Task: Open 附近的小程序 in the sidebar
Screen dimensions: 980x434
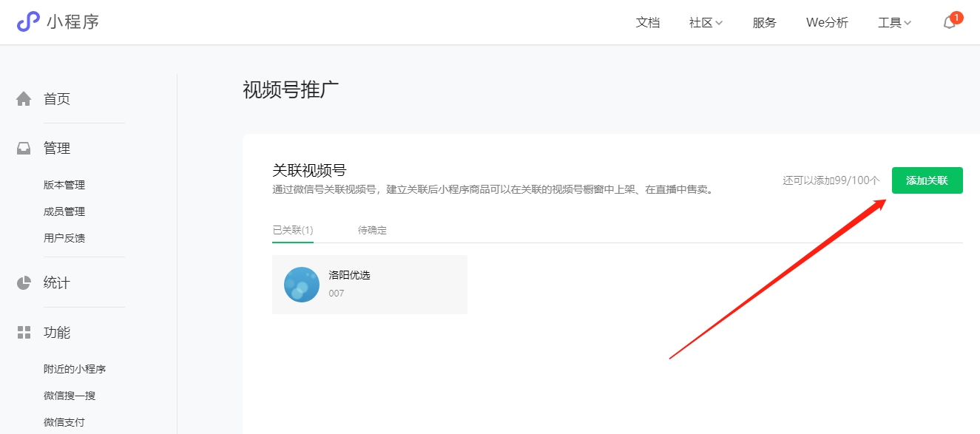Action: tap(75, 369)
